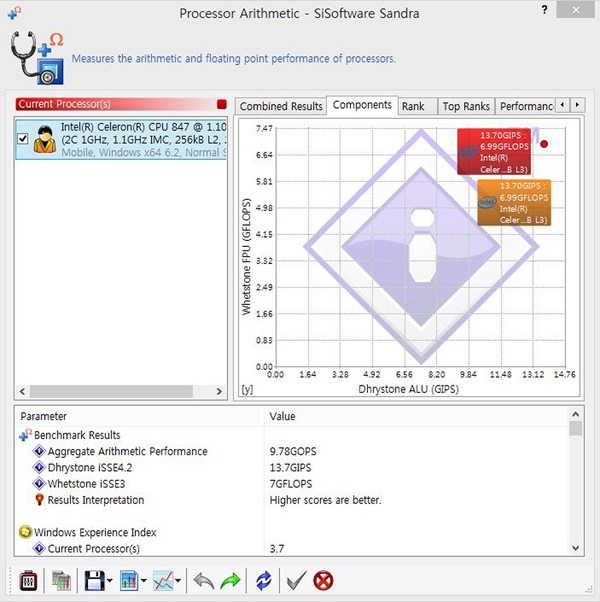Screen dimensions: 600x602
Task: Click the red cancel cross icon
Action: point(323,581)
